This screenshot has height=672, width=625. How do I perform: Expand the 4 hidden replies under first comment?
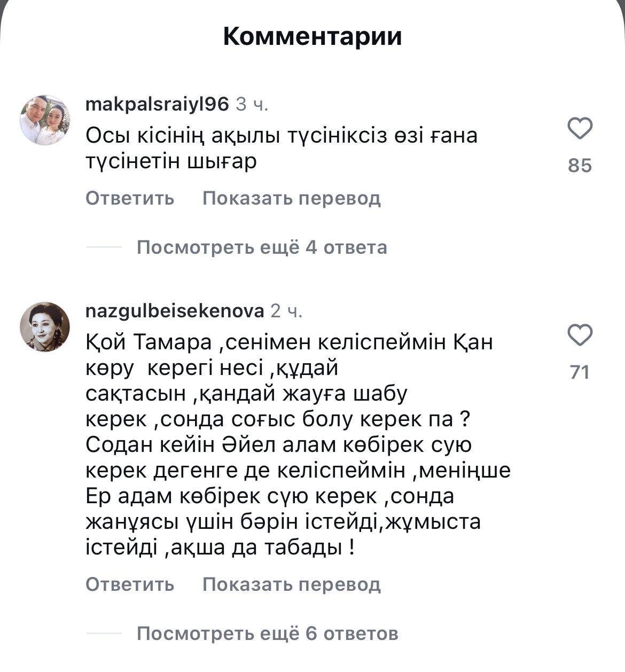pos(262,247)
